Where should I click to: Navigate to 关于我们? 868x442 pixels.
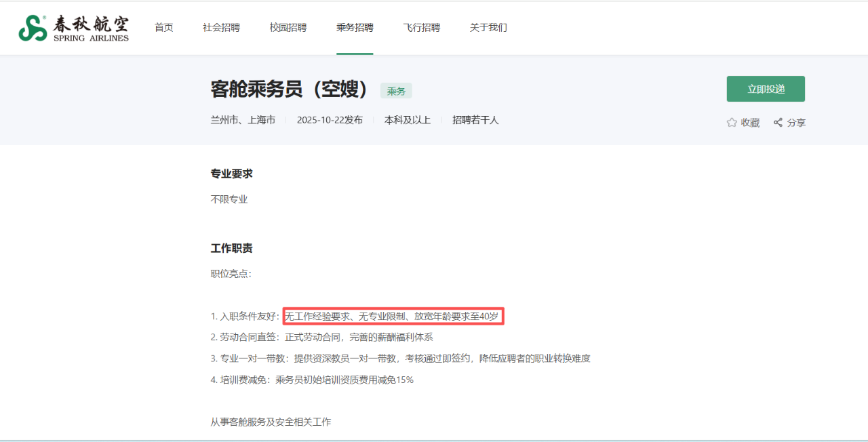[x=488, y=27]
